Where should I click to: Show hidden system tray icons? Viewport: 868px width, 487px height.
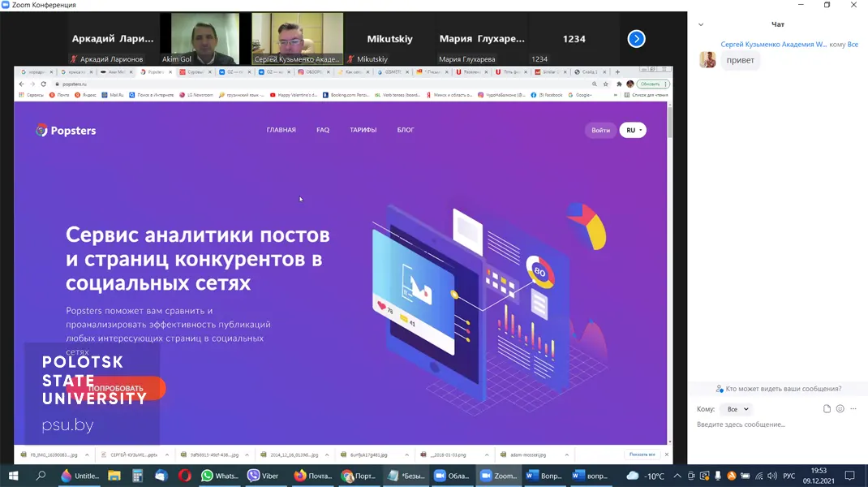(677, 476)
